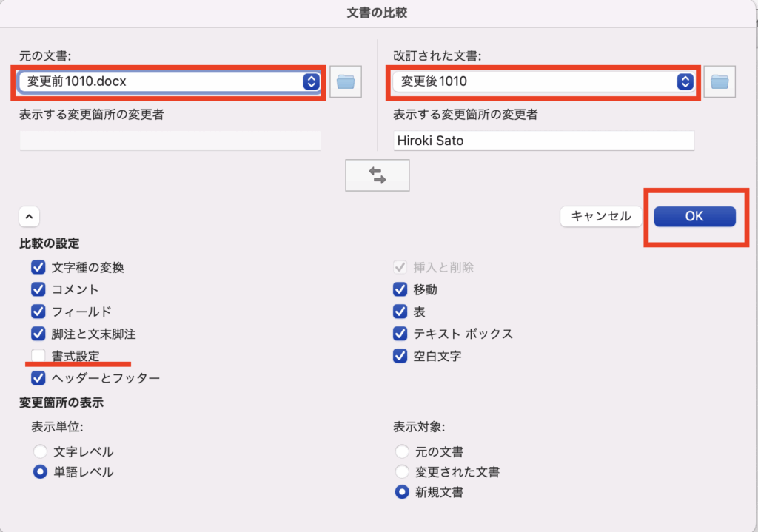Choose 元の文書 as display target

402,451
